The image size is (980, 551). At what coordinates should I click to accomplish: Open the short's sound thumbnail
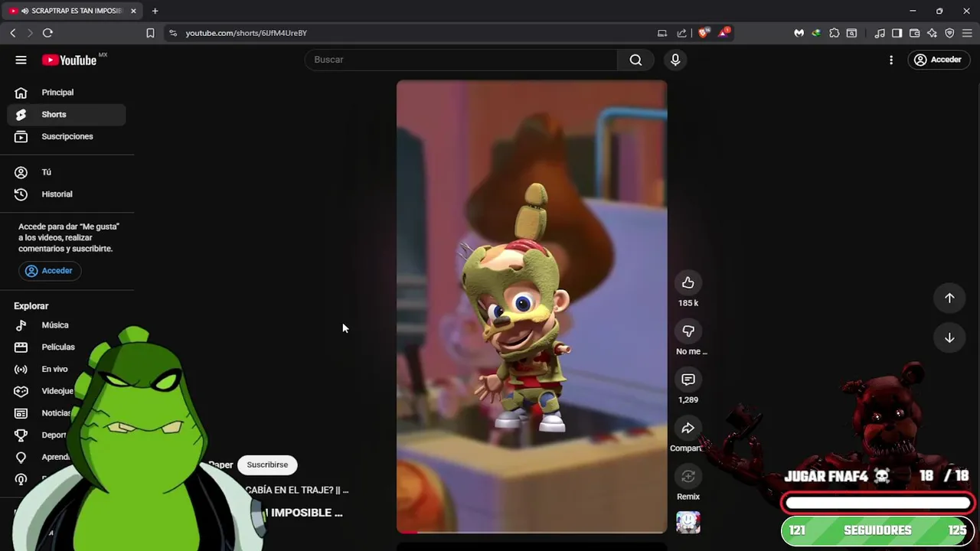[688, 522]
